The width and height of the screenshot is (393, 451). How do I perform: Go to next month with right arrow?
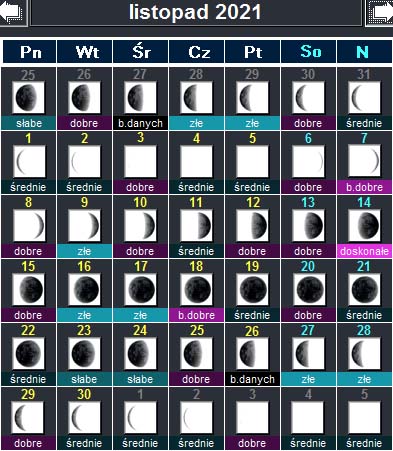pyautogui.click(x=380, y=13)
